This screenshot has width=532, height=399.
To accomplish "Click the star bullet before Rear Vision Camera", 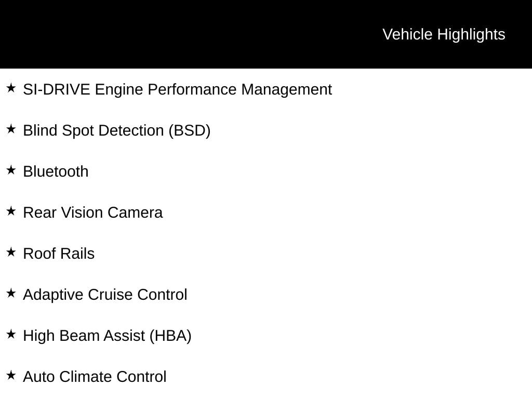I will [x=11, y=211].
